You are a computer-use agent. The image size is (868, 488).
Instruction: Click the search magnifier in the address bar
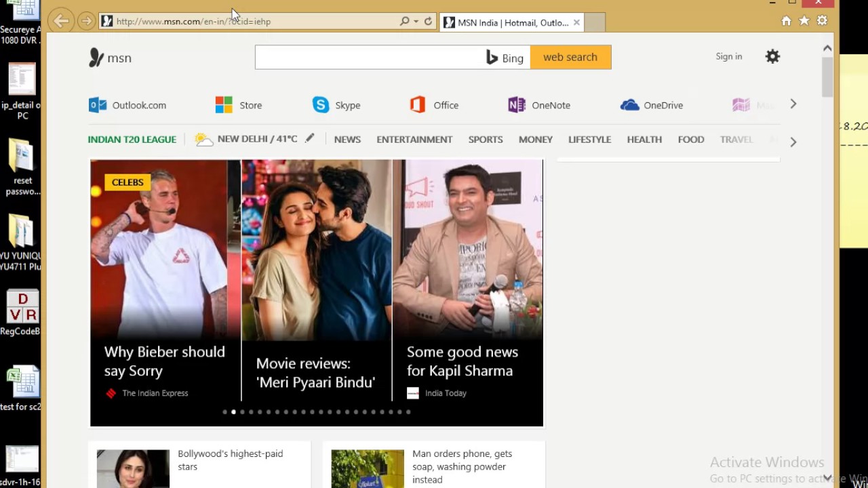[x=405, y=21]
